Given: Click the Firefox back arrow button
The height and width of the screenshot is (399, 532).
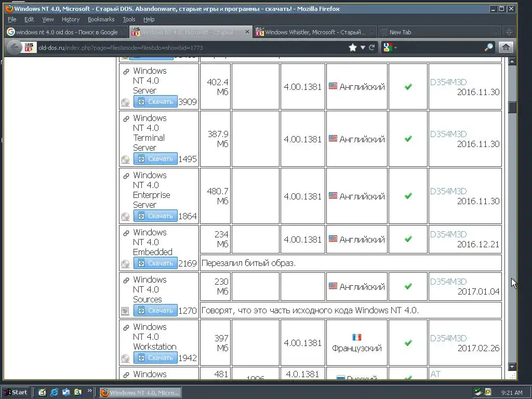Looking at the screenshot, I should 14,47.
